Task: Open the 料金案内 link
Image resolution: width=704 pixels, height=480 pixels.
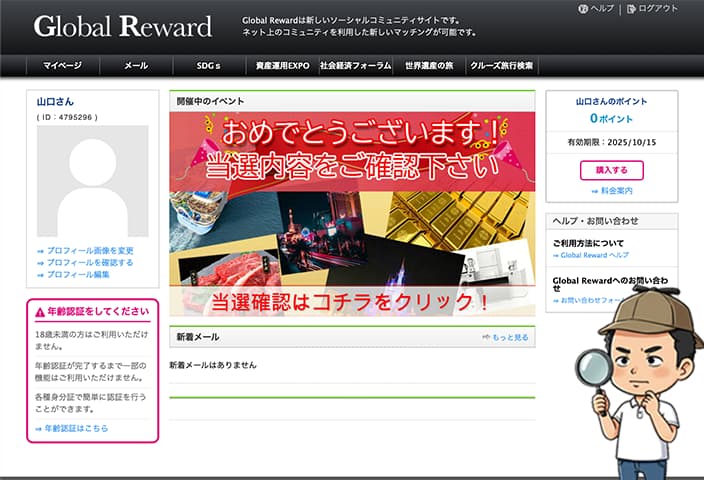Action: click(616, 190)
